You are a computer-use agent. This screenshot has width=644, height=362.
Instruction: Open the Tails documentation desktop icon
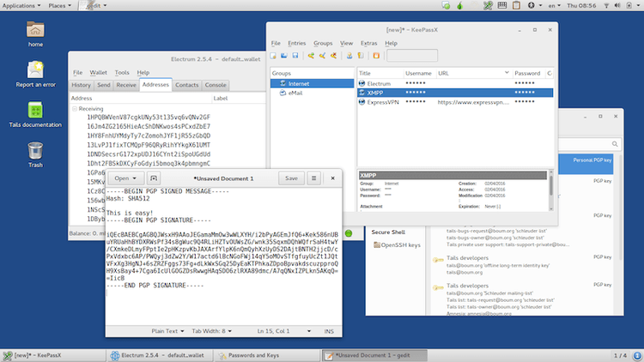pyautogui.click(x=35, y=111)
